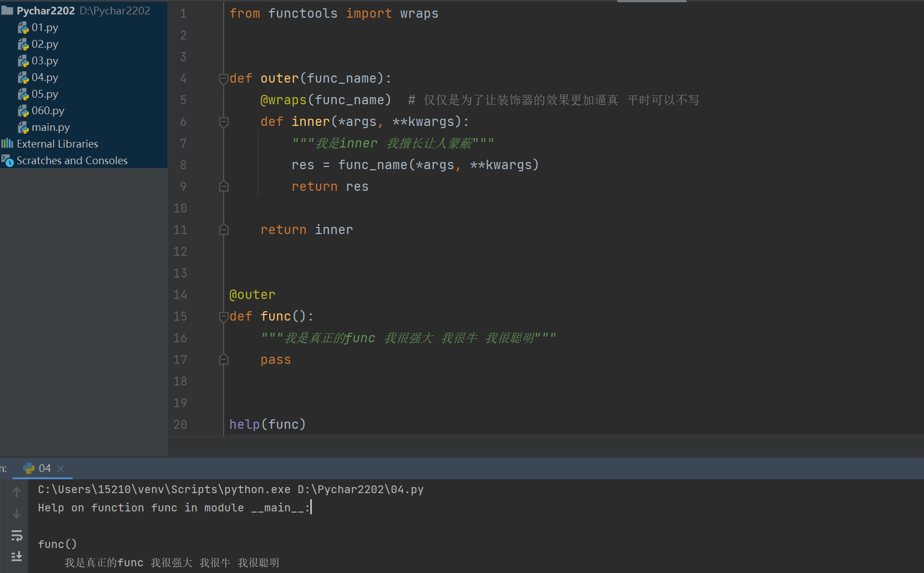924x573 pixels.
Task: Click the '@wraps(func_name)' decorator on line 5
Action: coord(326,100)
